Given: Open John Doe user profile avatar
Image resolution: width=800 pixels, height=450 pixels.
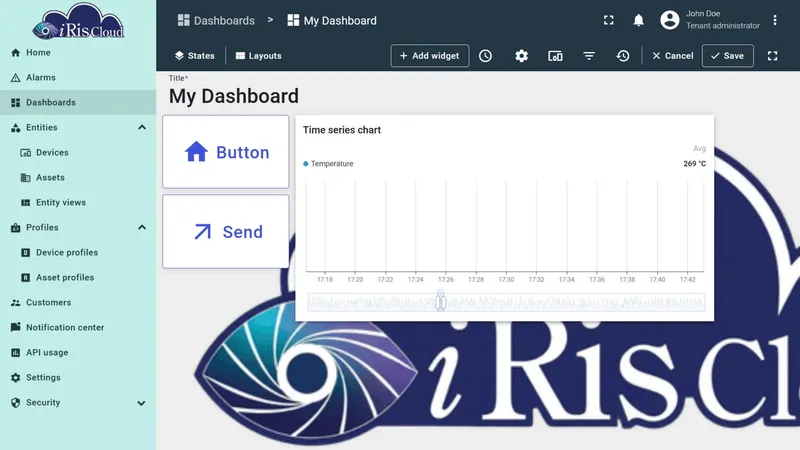Looking at the screenshot, I should (669, 20).
